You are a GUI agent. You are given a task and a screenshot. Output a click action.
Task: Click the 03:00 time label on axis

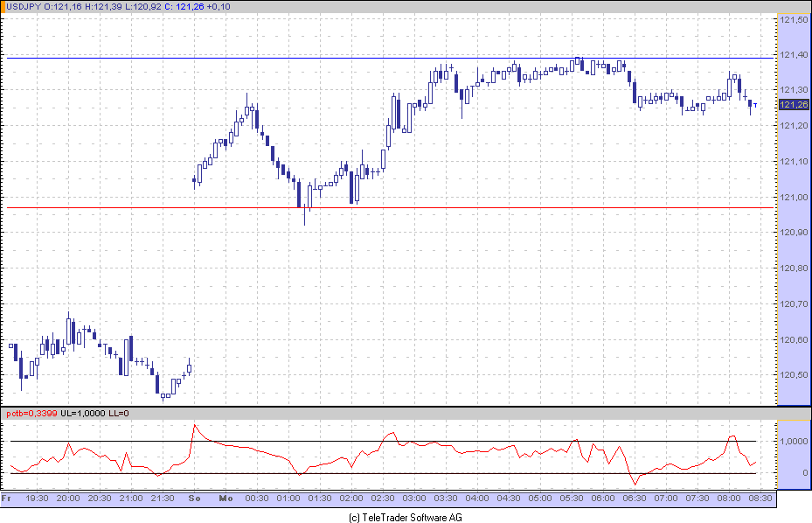pyautogui.click(x=414, y=499)
